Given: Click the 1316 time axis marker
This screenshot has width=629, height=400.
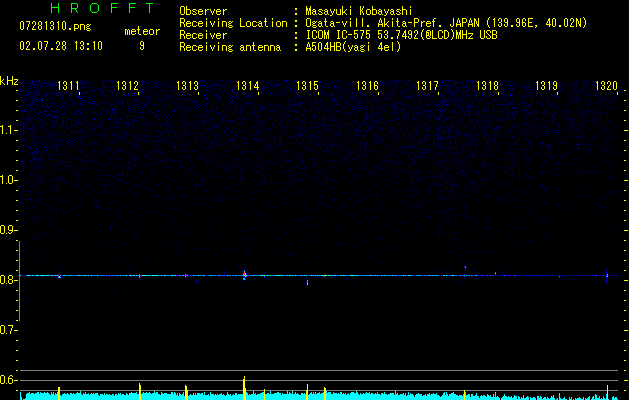Looking at the screenshot, I should click(x=367, y=85).
